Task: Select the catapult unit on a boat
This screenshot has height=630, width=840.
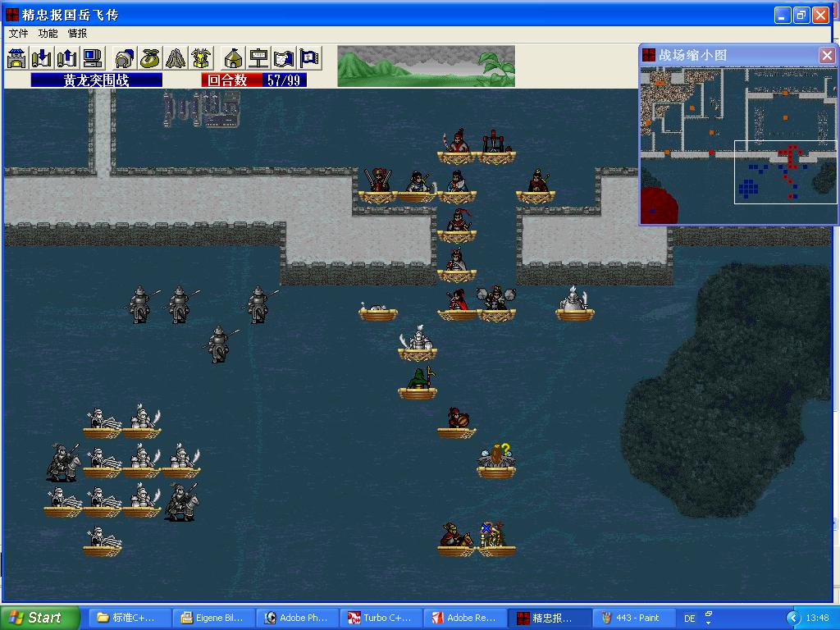Action: [496, 146]
